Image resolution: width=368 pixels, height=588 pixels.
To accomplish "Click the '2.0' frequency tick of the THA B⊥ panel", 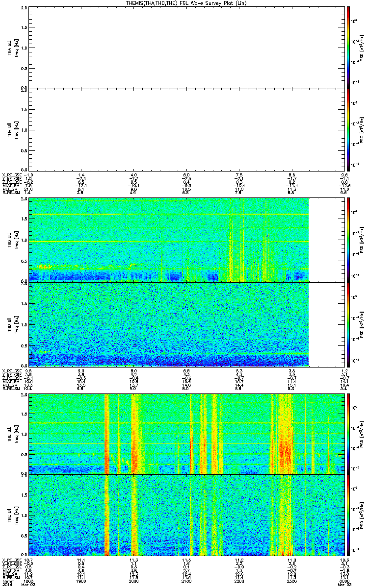I will [x=24, y=8].
